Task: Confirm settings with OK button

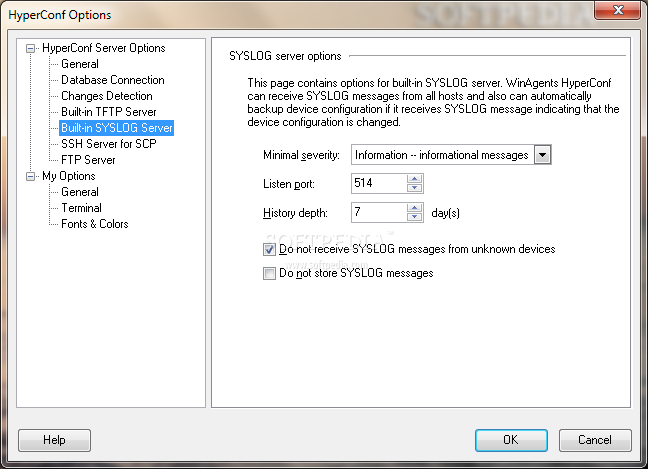Action: pyautogui.click(x=511, y=440)
